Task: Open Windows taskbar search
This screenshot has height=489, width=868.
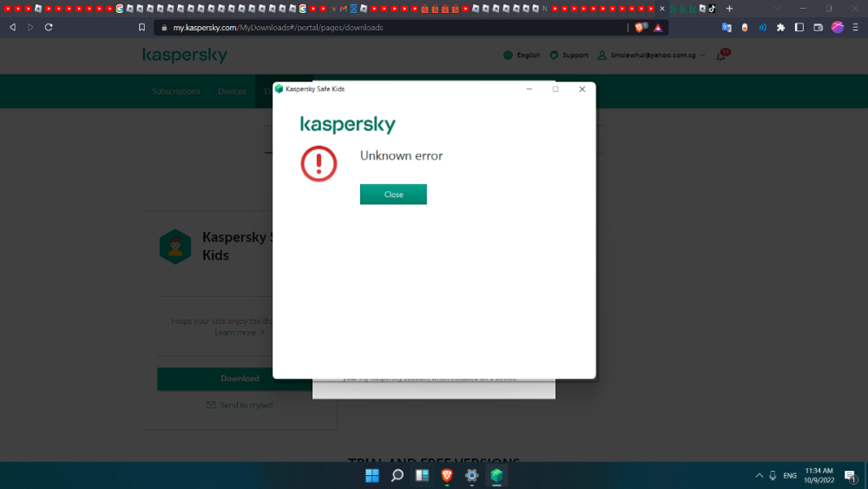Action: 397,475
